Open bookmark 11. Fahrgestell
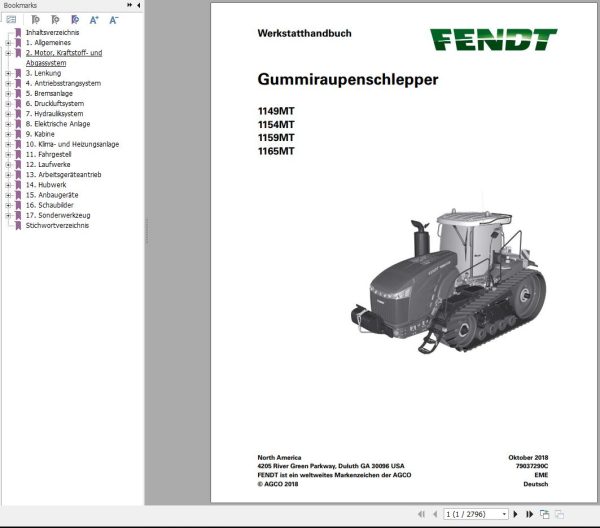The image size is (600, 528). [49, 154]
